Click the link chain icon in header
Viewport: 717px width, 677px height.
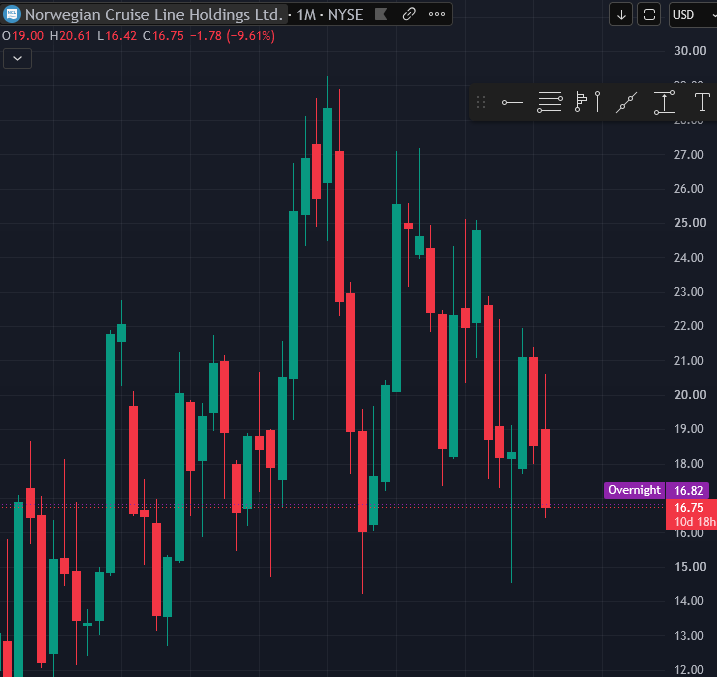[x=409, y=14]
